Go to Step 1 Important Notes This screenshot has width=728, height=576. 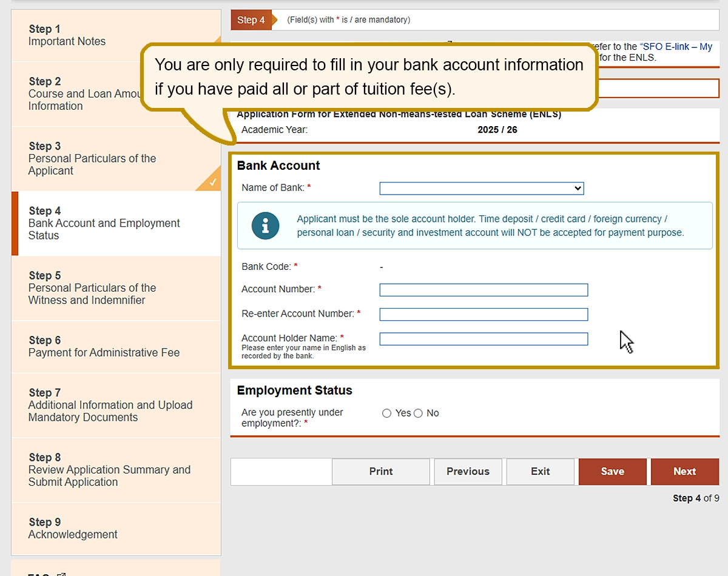pyautogui.click(x=67, y=35)
